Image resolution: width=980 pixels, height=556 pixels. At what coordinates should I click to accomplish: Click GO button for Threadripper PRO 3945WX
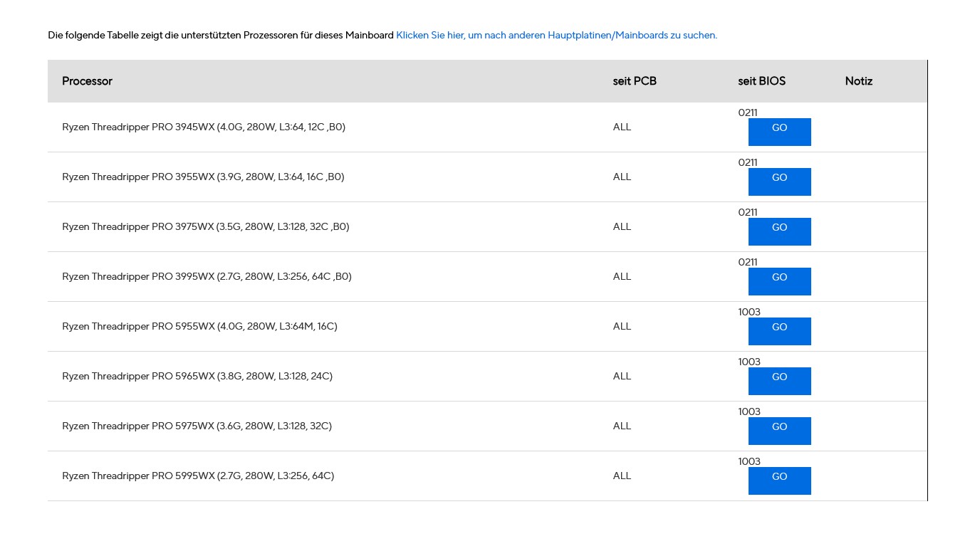tap(779, 132)
